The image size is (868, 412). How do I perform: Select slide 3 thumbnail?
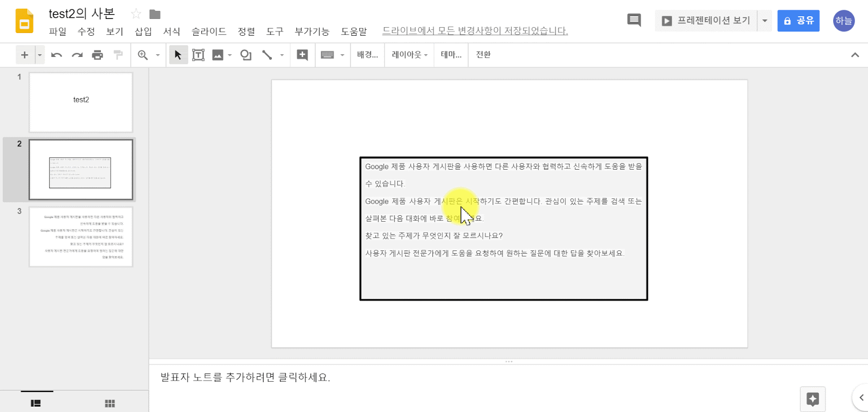coord(81,237)
